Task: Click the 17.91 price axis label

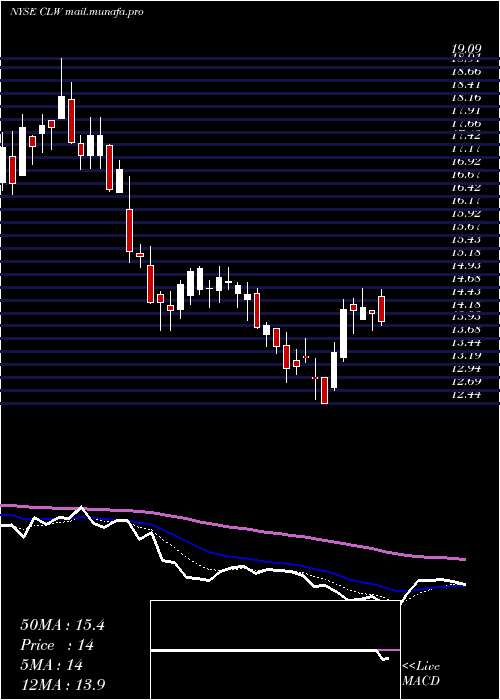Action: pos(467,110)
